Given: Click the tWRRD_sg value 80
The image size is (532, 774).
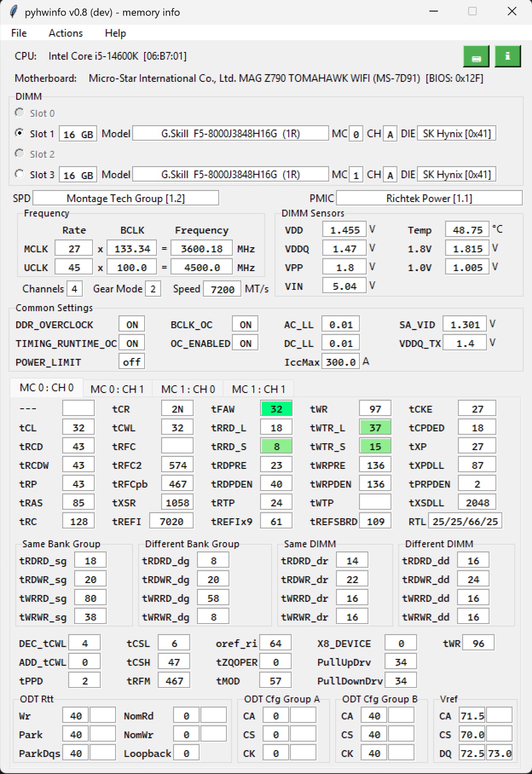Looking at the screenshot, I should (90, 598).
